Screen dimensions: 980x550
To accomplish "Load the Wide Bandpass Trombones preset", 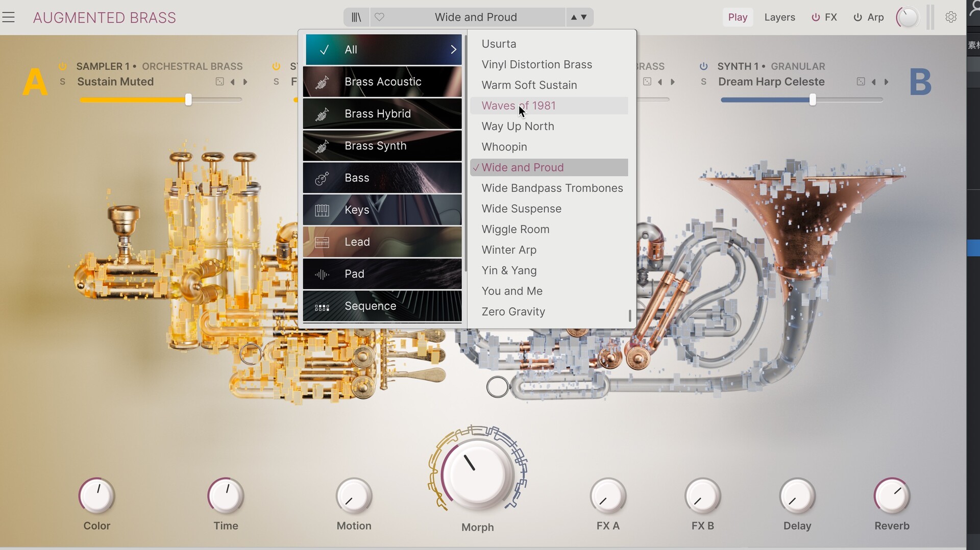I will click(549, 188).
